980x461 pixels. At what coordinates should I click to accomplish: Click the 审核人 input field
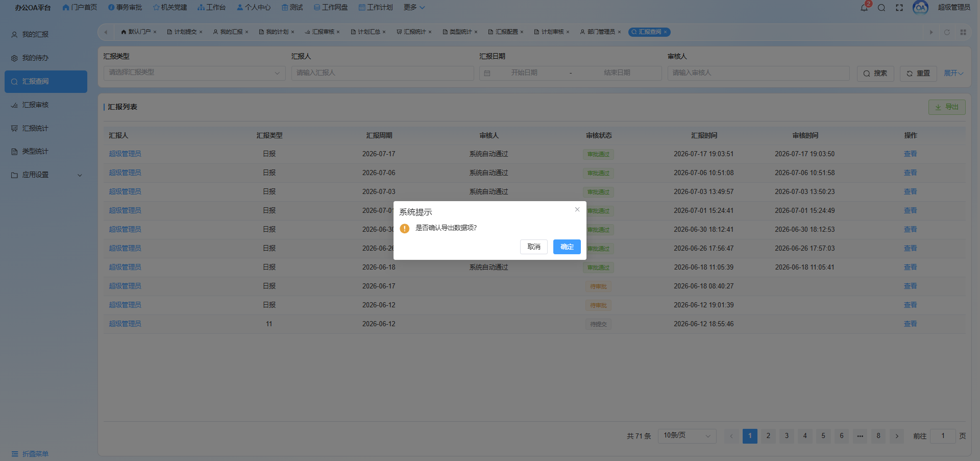point(758,73)
